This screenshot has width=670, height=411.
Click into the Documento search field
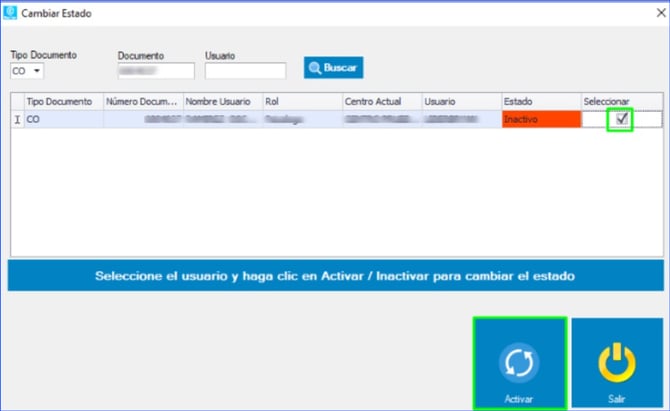155,71
